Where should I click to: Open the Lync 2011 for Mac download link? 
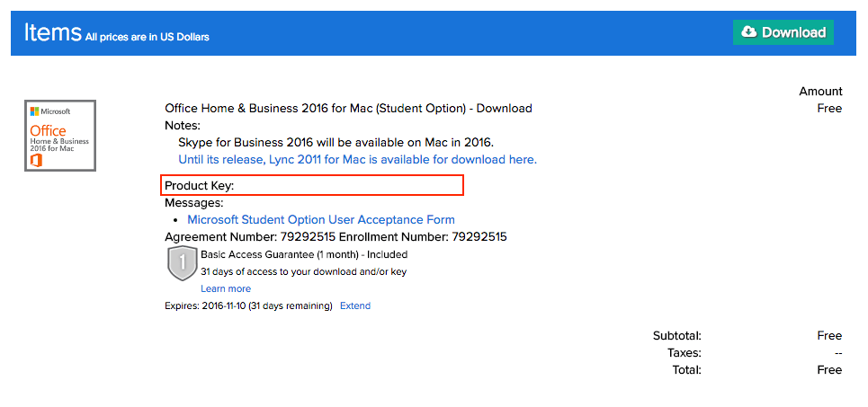(358, 160)
